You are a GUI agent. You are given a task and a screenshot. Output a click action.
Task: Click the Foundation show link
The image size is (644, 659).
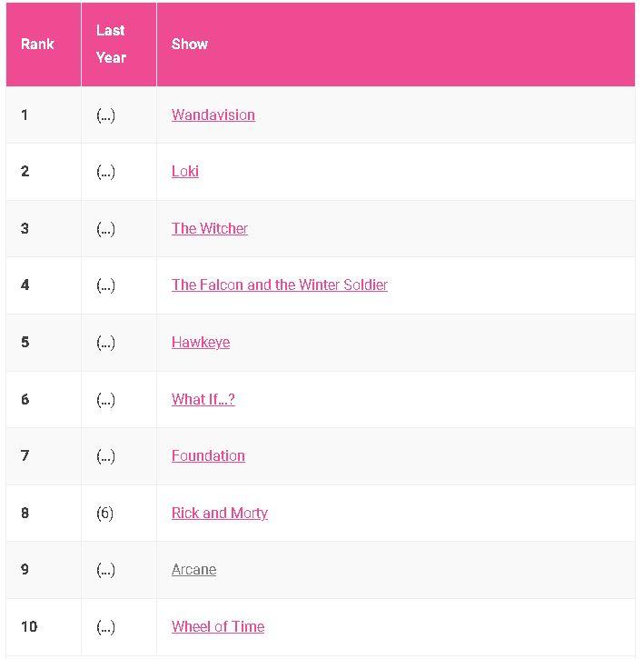coord(208,455)
